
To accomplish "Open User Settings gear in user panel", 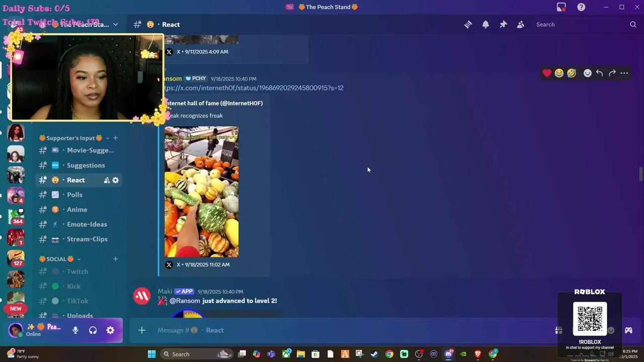I will pyautogui.click(x=110, y=330).
